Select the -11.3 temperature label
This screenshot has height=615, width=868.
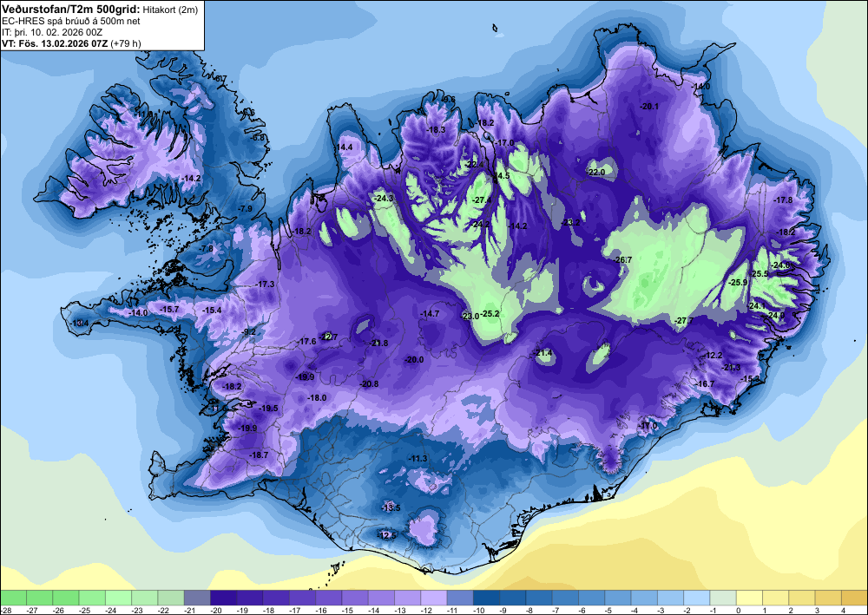click(x=418, y=459)
